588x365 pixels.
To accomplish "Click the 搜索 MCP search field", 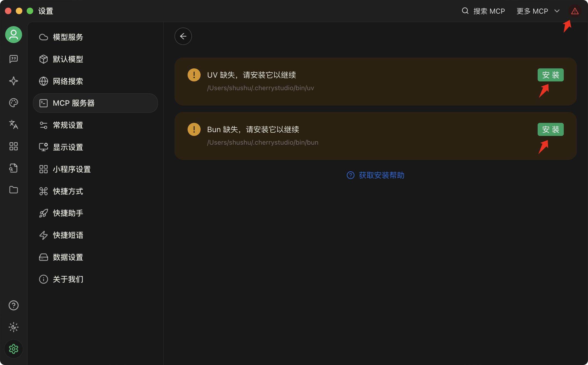I will tap(483, 11).
